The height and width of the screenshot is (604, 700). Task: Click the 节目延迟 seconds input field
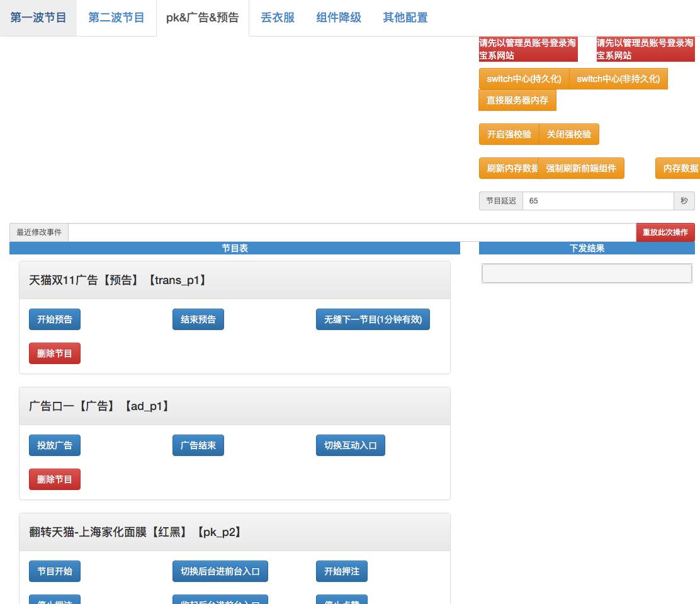point(598,201)
